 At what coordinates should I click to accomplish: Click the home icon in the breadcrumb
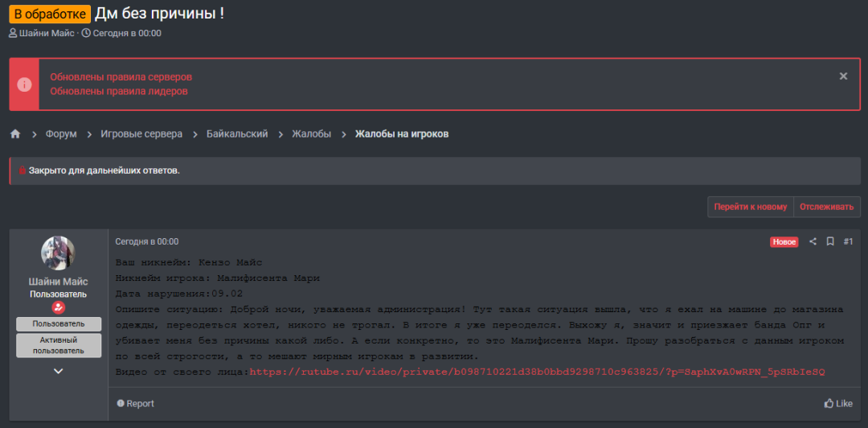coord(15,134)
